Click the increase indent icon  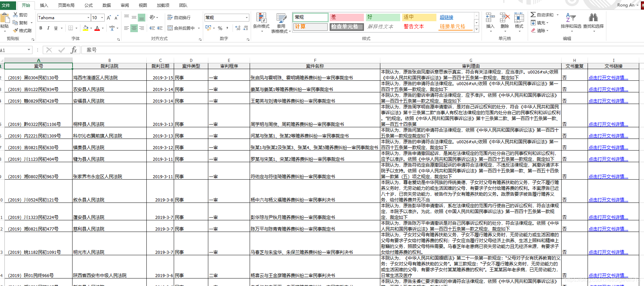pyautogui.click(x=160, y=28)
